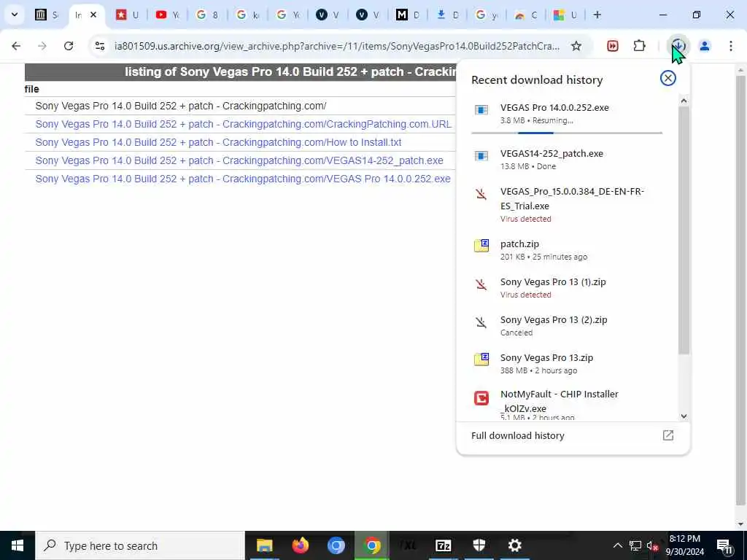Open Firefox from the taskbar

(300, 545)
